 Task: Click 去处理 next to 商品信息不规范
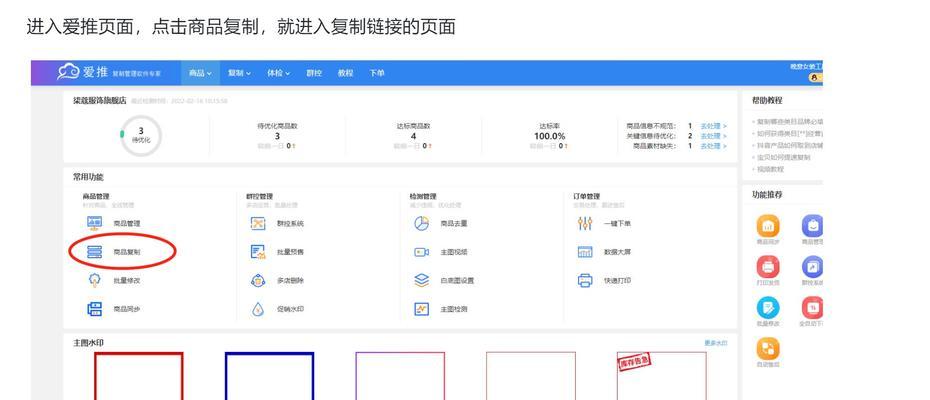pyautogui.click(x=714, y=126)
